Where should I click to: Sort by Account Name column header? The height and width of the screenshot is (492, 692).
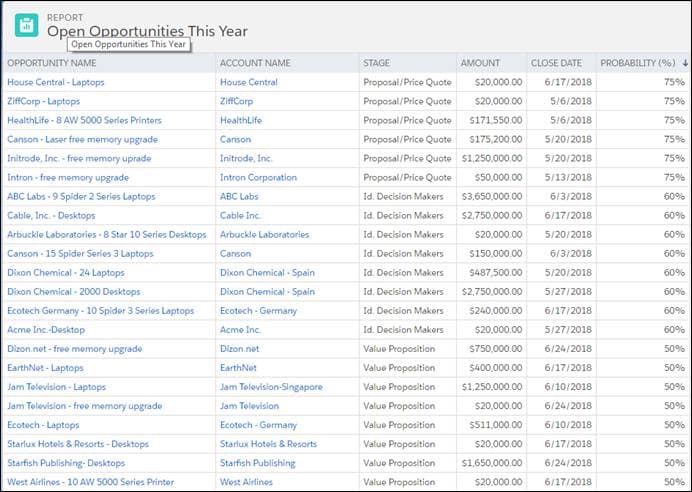(255, 63)
